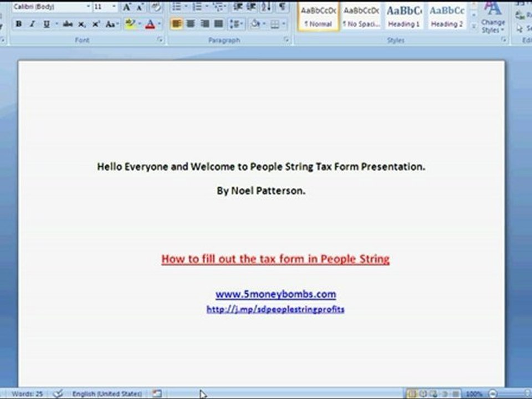Screen dimensions: 532x399
Task: Open the font name dropdown
Action: pos(89,7)
